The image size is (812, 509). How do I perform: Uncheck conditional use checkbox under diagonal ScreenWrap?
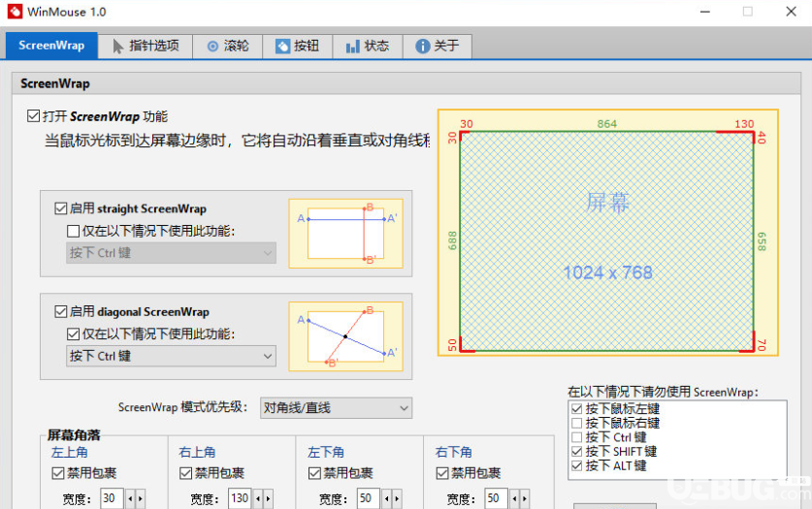(x=73, y=334)
